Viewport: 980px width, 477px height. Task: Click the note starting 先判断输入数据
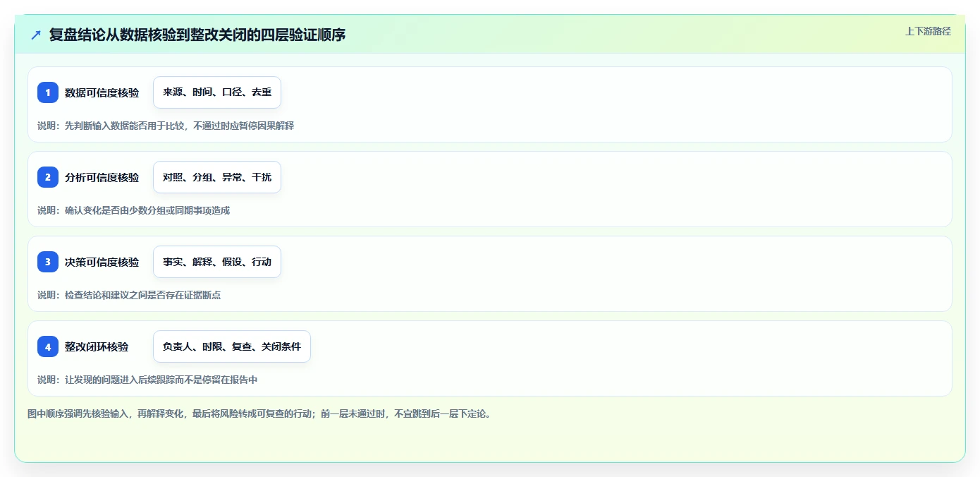click(166, 126)
